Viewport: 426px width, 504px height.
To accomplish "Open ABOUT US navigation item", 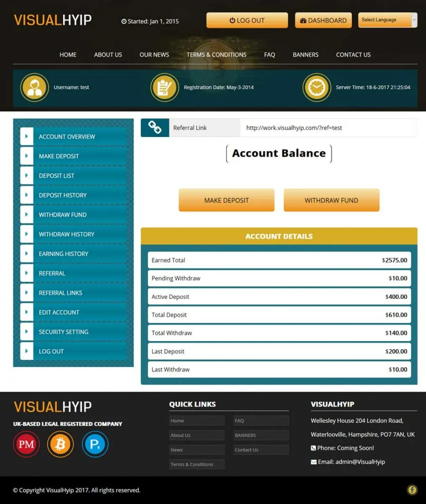I will pos(108,55).
